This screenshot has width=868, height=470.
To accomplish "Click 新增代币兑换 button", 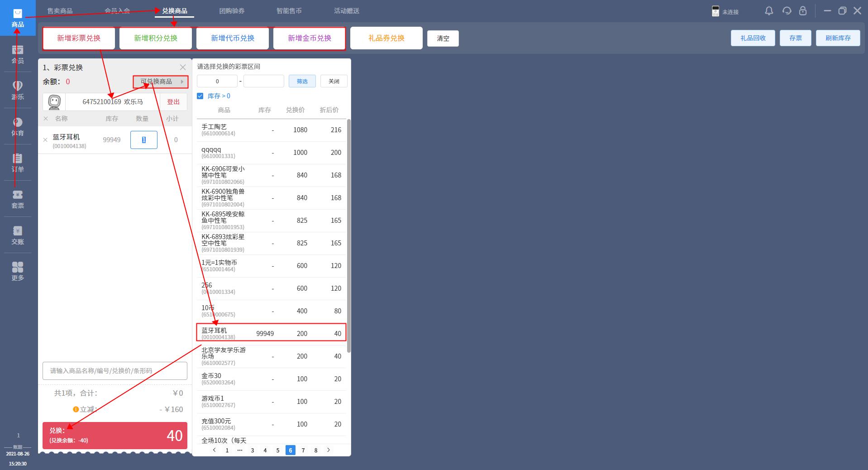I will pos(233,38).
